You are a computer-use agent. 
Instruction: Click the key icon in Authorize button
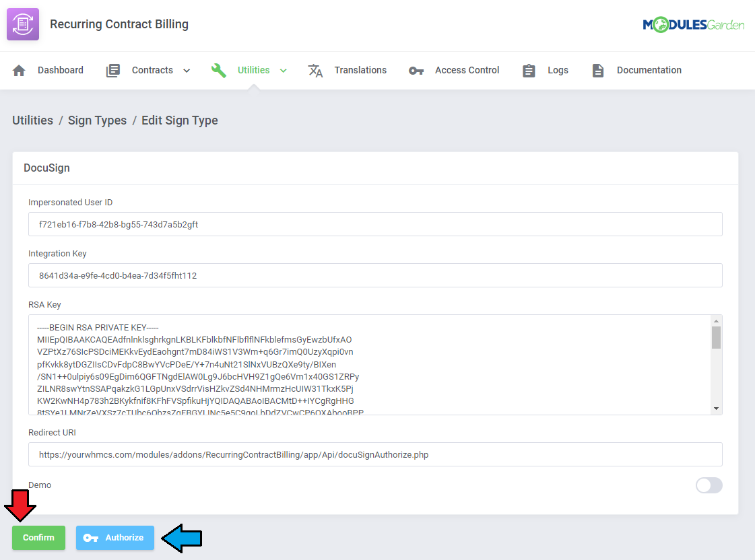pyautogui.click(x=90, y=538)
